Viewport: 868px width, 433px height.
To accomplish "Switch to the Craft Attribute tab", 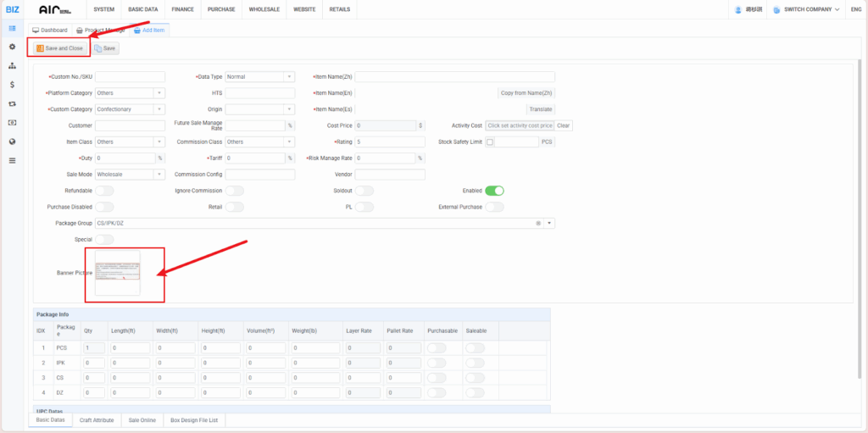I will point(97,419).
